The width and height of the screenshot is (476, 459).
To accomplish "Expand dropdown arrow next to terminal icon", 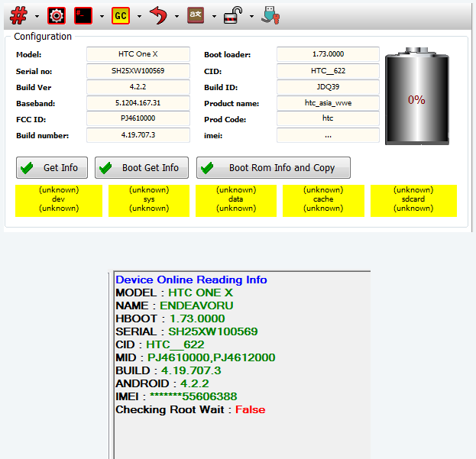I will [102, 16].
